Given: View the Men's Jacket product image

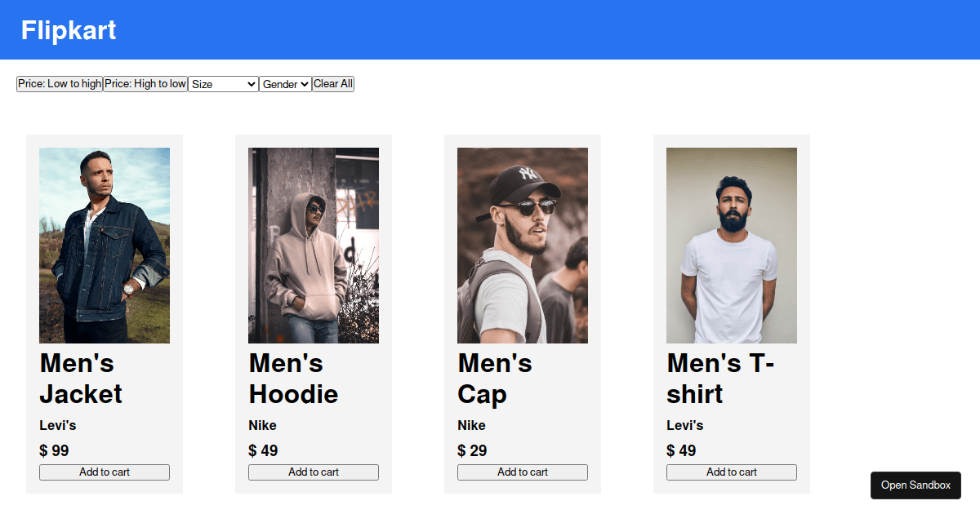Looking at the screenshot, I should (x=104, y=245).
